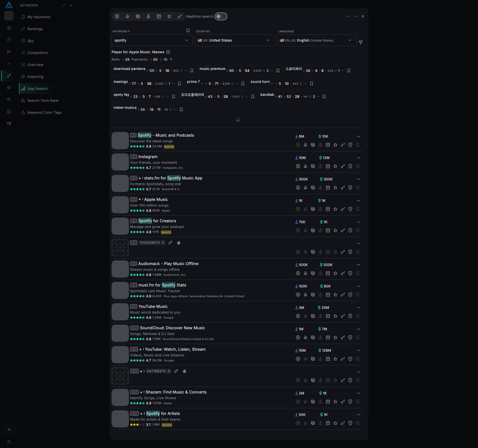Switch to Search Term Rank
The image size is (478, 448).
coord(43,101)
